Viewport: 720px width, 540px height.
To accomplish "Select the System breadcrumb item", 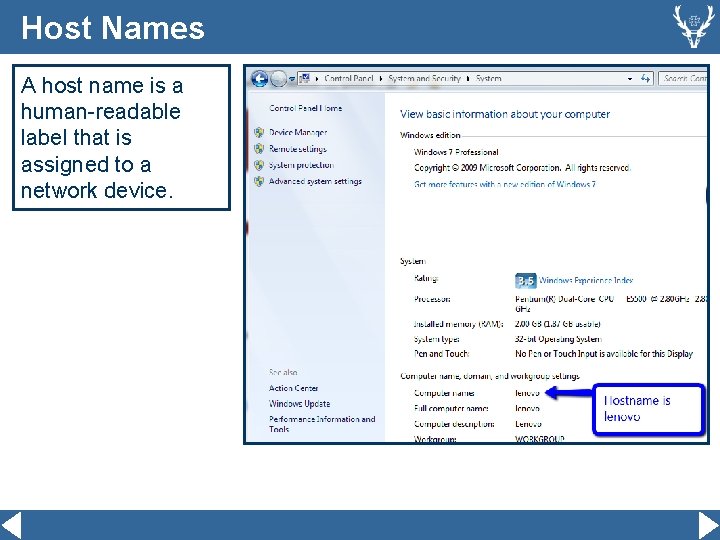I will [488, 79].
